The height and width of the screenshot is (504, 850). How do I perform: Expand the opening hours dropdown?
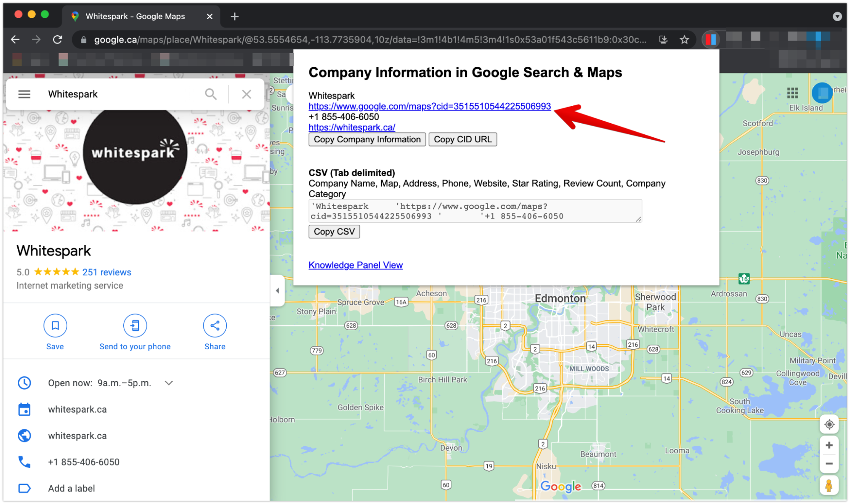(169, 383)
